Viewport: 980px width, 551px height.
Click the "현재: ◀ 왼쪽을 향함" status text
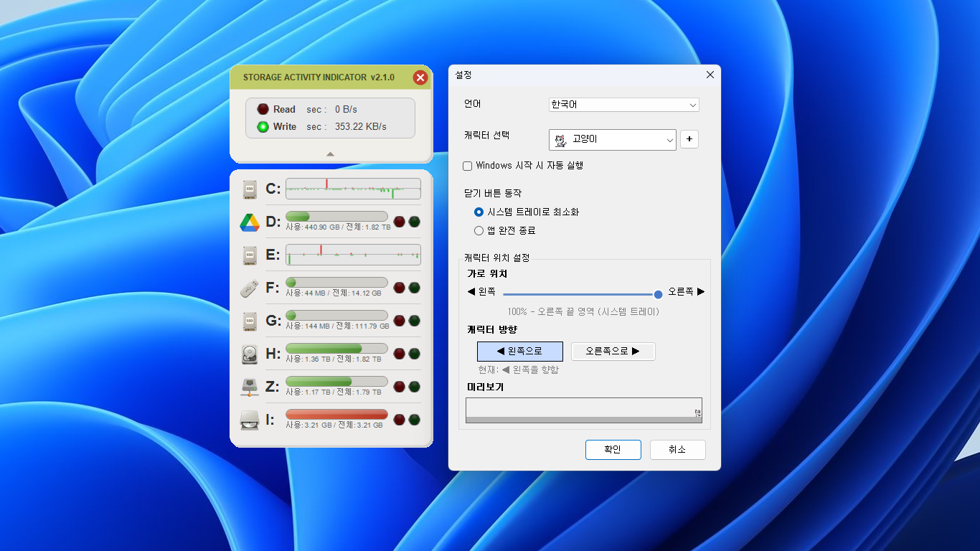(x=519, y=370)
